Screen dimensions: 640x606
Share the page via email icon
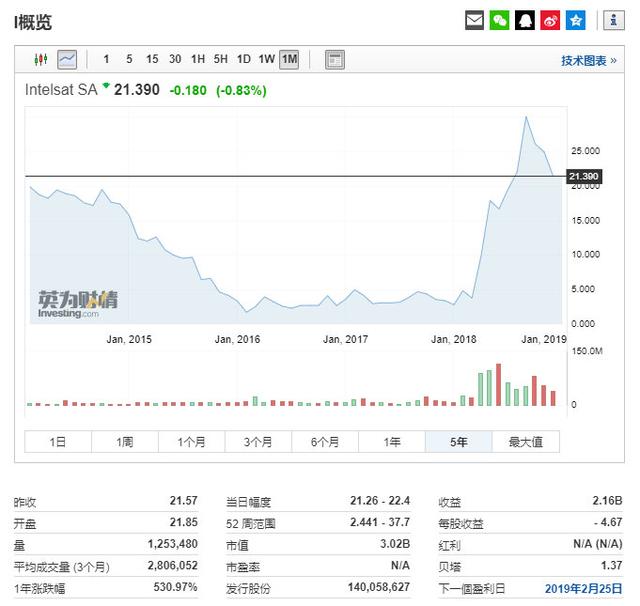point(475,20)
